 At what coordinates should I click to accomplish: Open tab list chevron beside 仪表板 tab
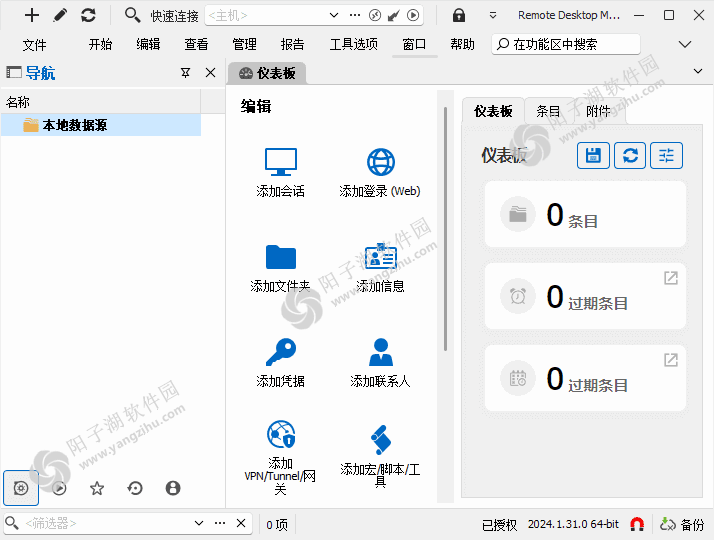point(698,71)
